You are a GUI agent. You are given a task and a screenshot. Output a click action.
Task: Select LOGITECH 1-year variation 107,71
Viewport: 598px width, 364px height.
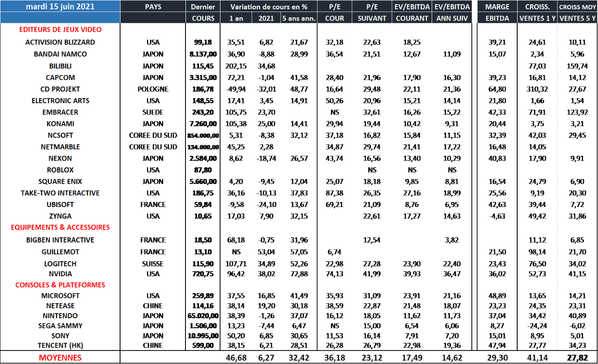(x=236, y=264)
